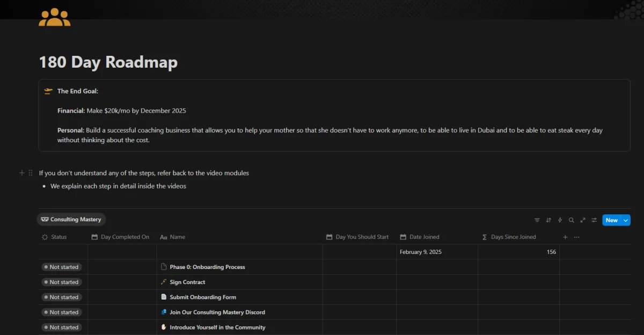
Task: Click the blue New button
Action: pyautogui.click(x=612, y=220)
